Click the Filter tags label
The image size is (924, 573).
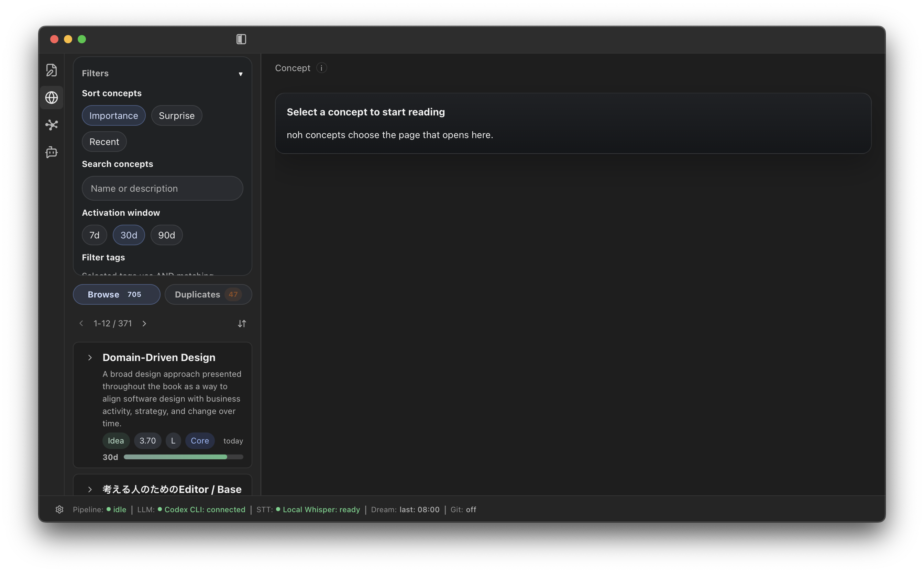point(103,257)
